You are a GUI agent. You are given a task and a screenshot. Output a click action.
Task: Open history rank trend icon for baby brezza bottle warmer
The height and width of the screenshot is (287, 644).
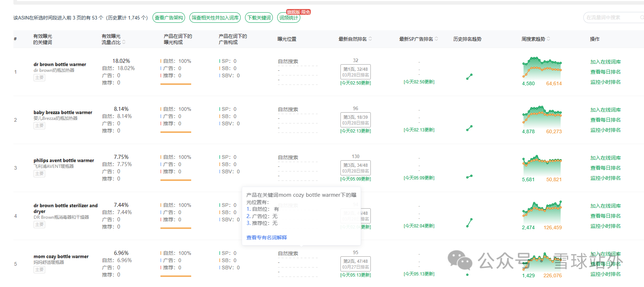(469, 128)
